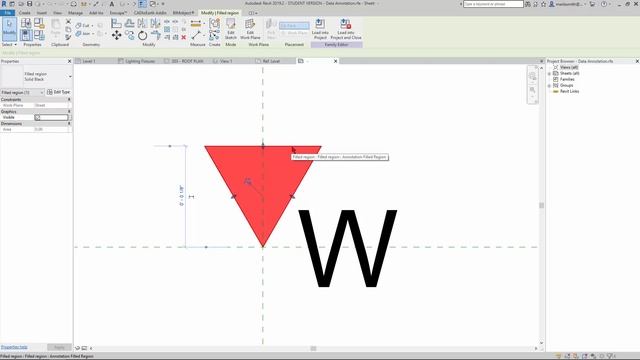This screenshot has height=360, width=640.
Task: Click the Autodesk App Store cart icon
Action: tap(592, 4)
